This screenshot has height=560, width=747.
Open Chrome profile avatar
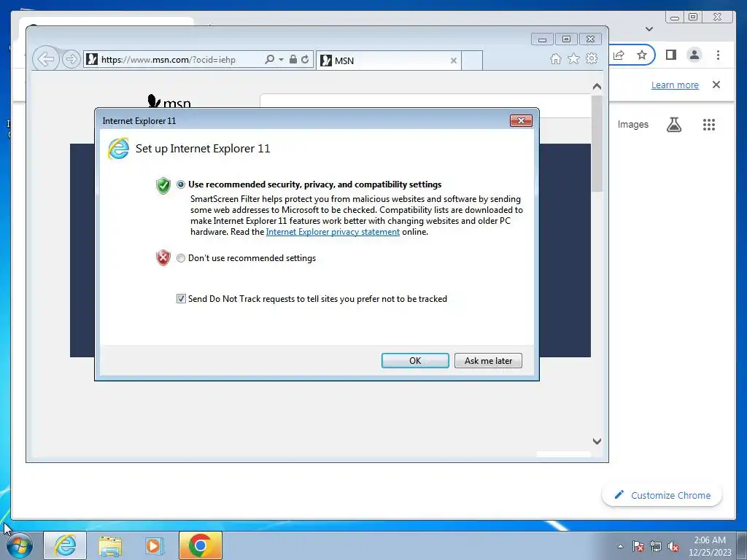click(x=694, y=55)
